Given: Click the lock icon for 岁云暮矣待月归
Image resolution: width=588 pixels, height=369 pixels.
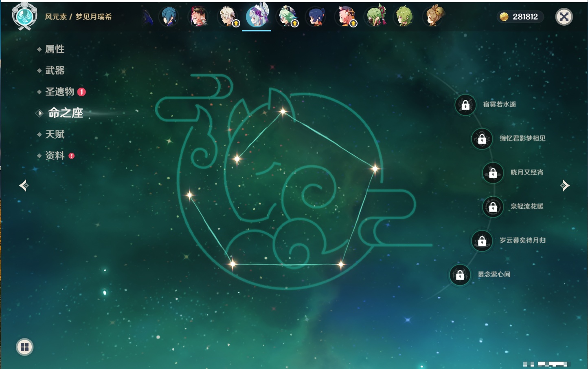Looking at the screenshot, I should point(482,241).
